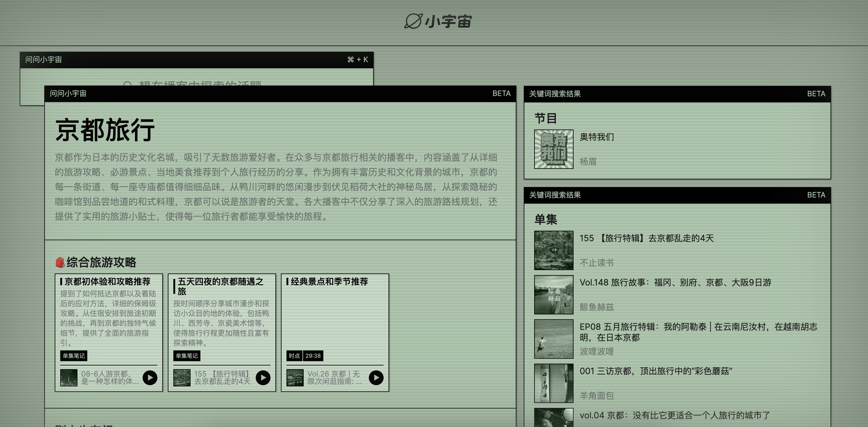Click the 单集笔记 tag in first card

pyautogui.click(x=73, y=356)
